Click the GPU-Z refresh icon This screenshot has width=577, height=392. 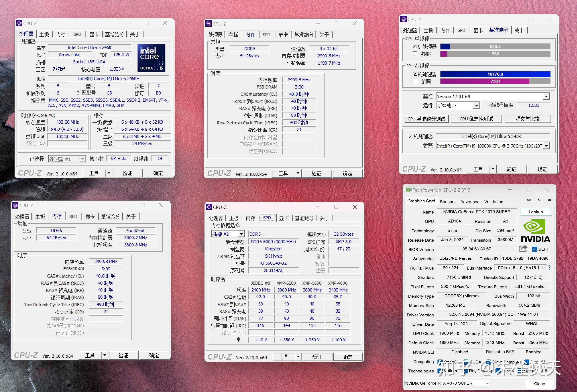pos(539,199)
